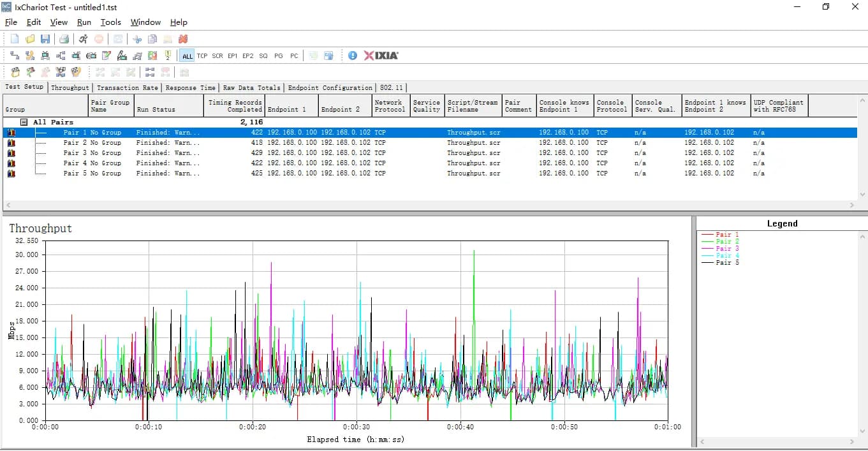Click the table's horizontal scrollbar right arrow
Viewport: 868px width, 451px height.
(852, 205)
